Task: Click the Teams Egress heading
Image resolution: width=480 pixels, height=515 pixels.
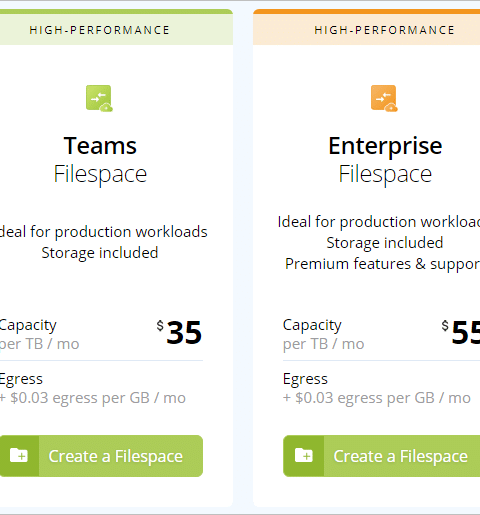Action: 21,379
